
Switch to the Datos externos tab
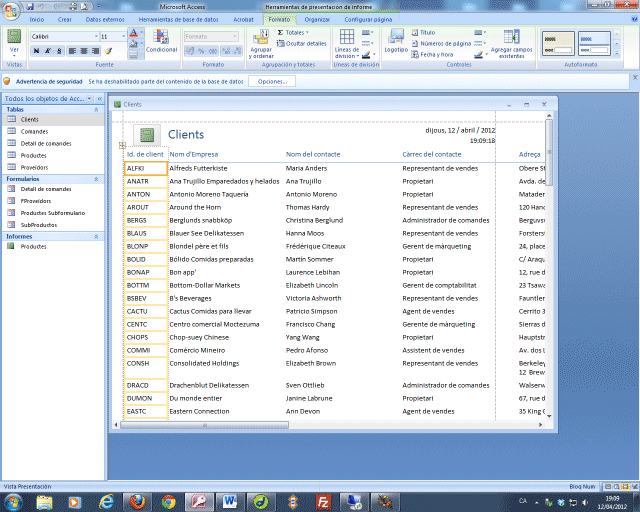pyautogui.click(x=105, y=19)
